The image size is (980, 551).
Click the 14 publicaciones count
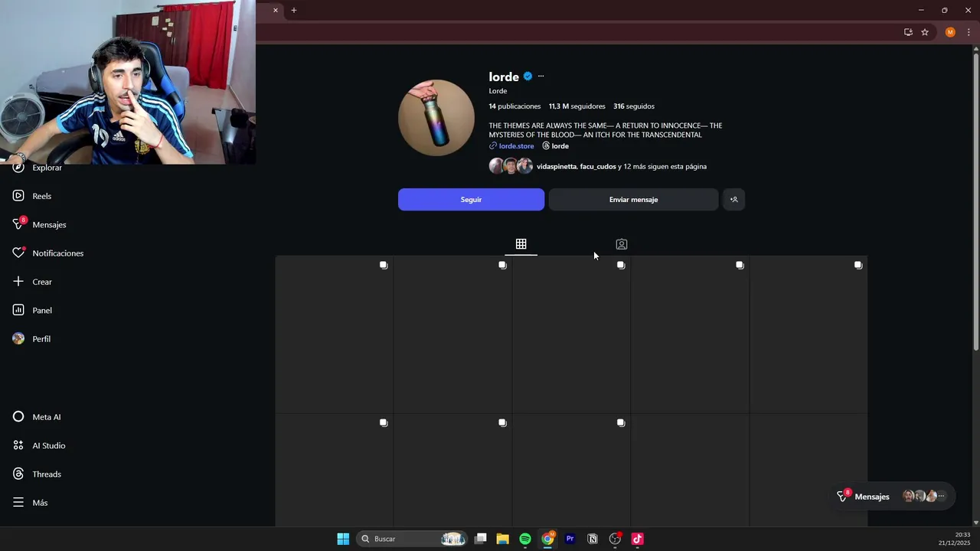point(514,106)
